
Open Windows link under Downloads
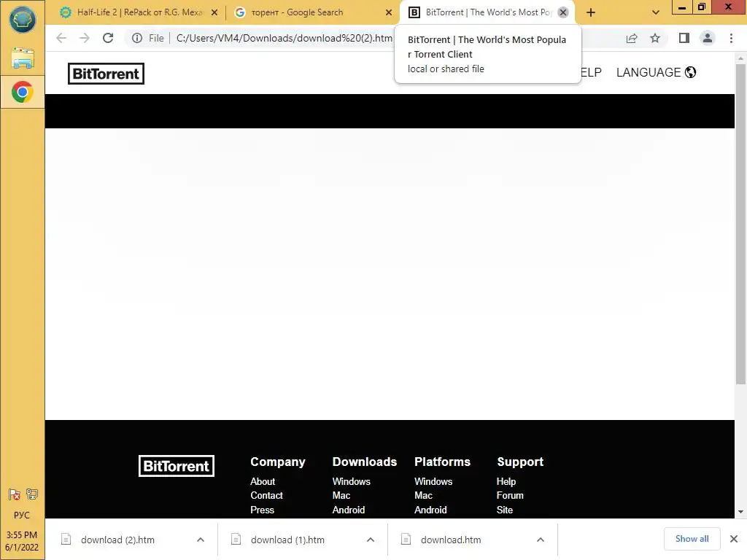point(351,481)
